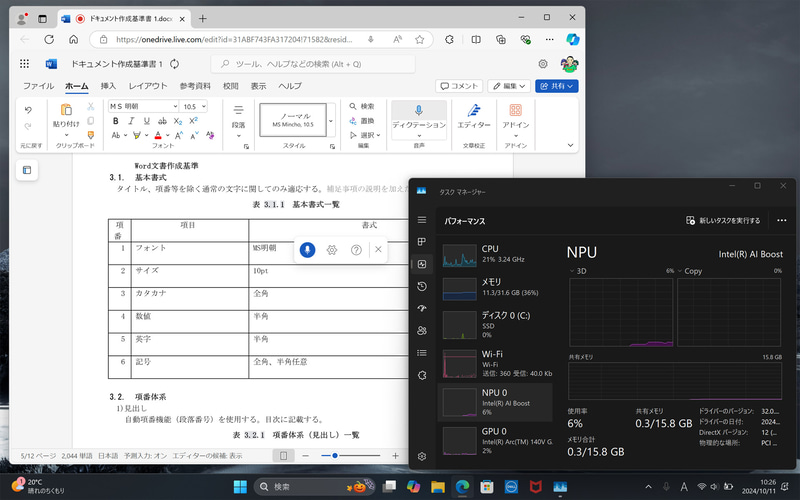Open Word settings gear icon
The height and width of the screenshot is (500, 800).
click(543, 64)
